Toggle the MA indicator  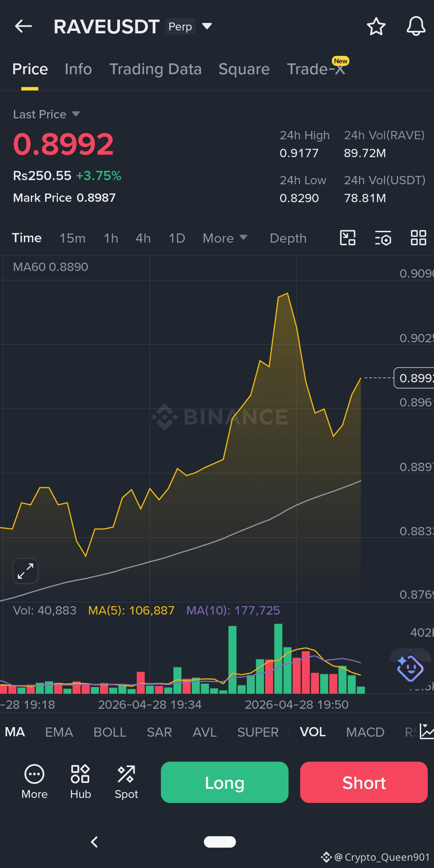(x=15, y=732)
